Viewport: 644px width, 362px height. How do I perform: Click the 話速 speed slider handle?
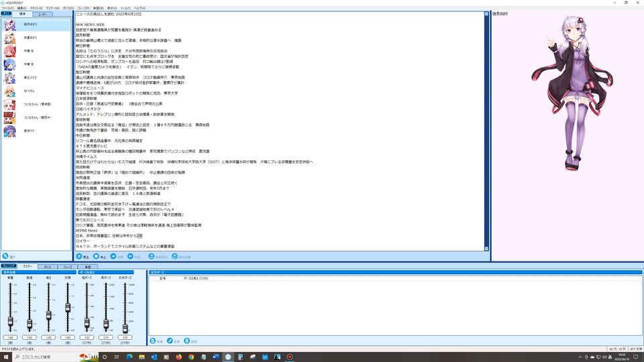30,324
